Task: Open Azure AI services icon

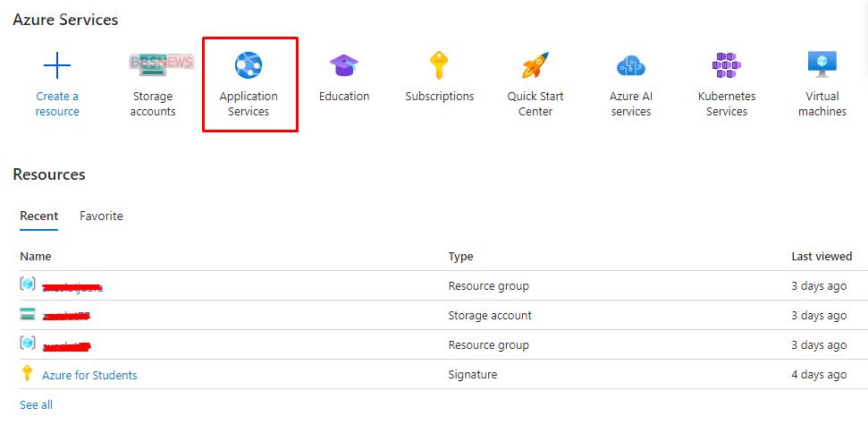Action: 631,65
